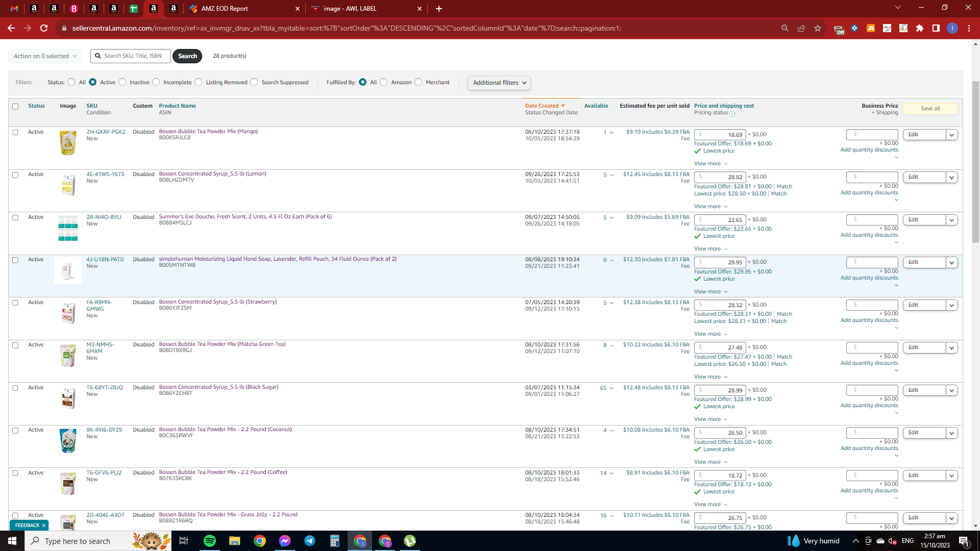Click the browser back arrow icon
Screen dimensions: 980x551
[x=11, y=28]
